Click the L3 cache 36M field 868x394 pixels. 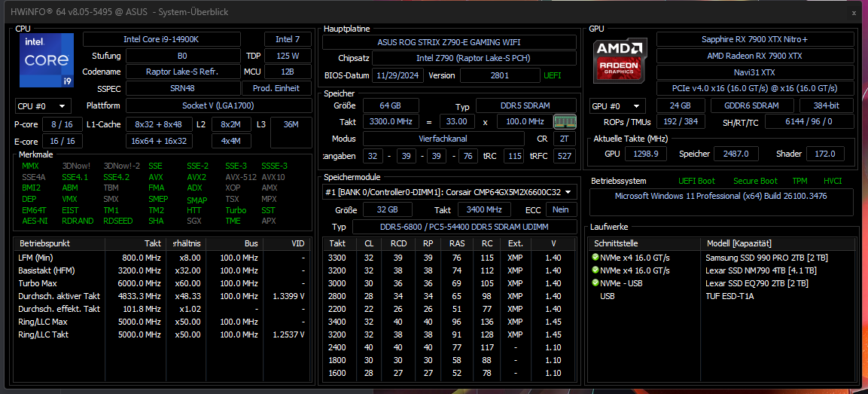tap(291, 133)
